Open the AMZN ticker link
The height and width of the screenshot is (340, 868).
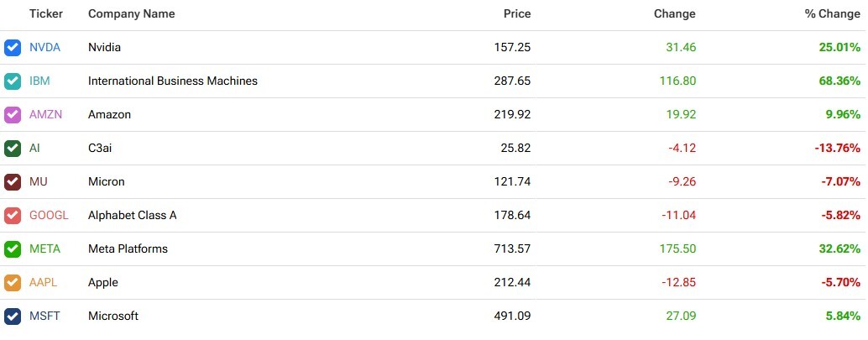[45, 115]
